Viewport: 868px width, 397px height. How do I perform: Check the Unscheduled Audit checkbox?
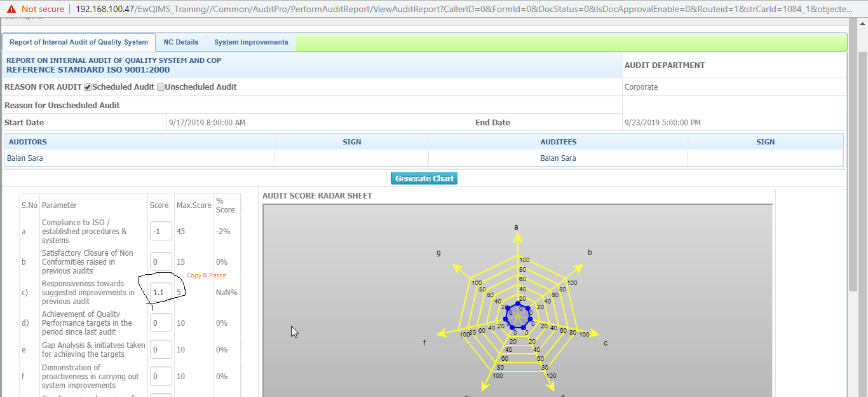click(161, 87)
